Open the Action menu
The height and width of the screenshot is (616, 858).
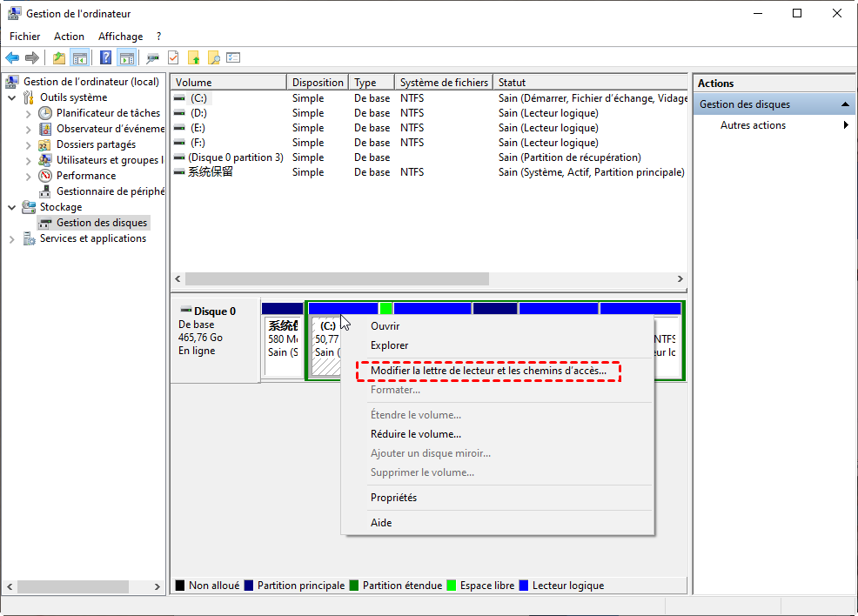(69, 37)
